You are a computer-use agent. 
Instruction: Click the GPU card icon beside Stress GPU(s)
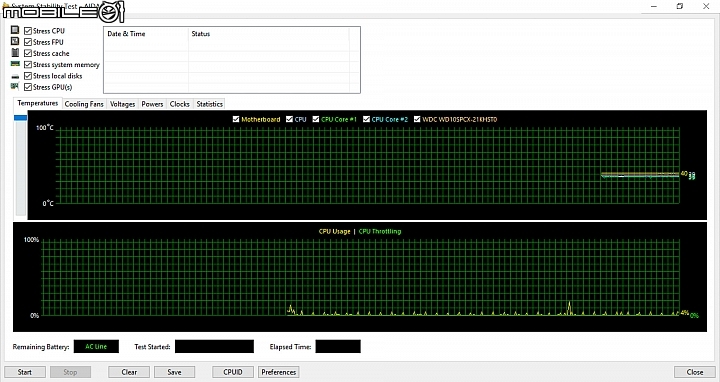pyautogui.click(x=15, y=86)
